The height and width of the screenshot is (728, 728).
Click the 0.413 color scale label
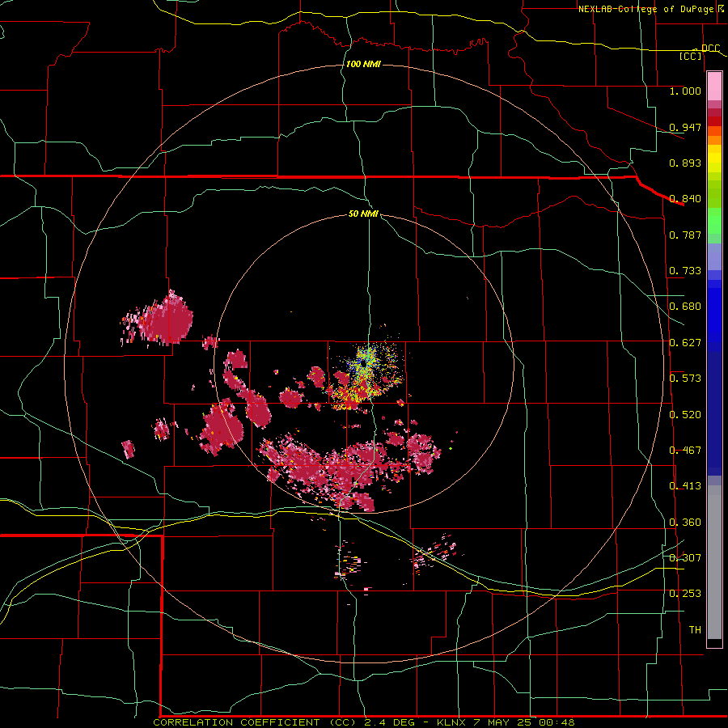coord(685,486)
